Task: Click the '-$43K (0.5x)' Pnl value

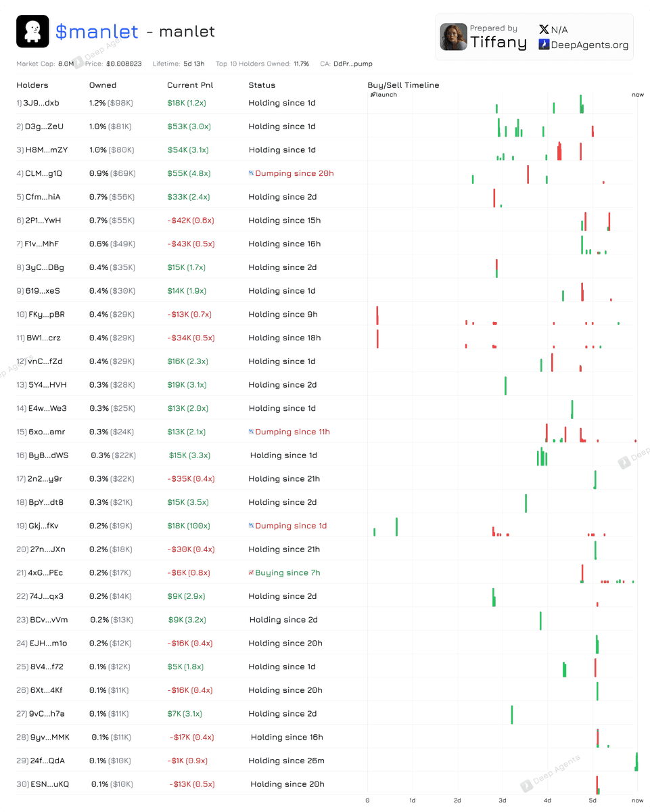Action: 189,244
